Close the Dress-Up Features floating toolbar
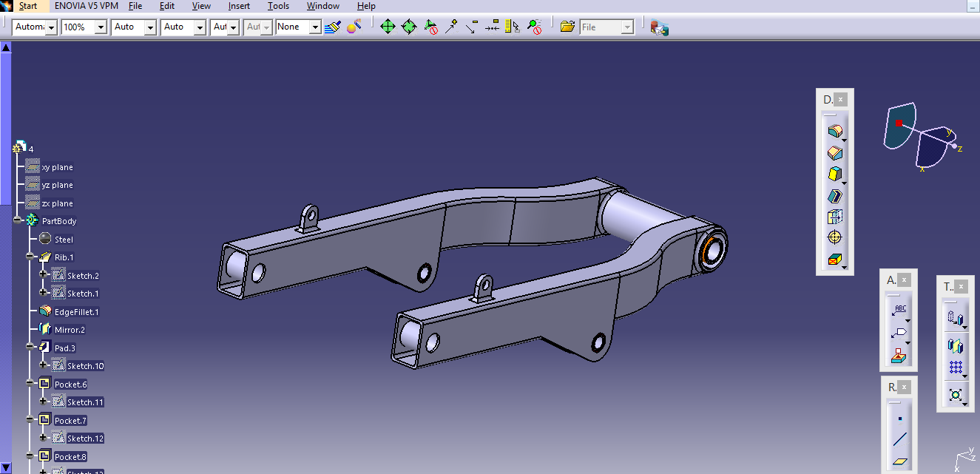Screen dimensions: 980x474 tap(840, 99)
